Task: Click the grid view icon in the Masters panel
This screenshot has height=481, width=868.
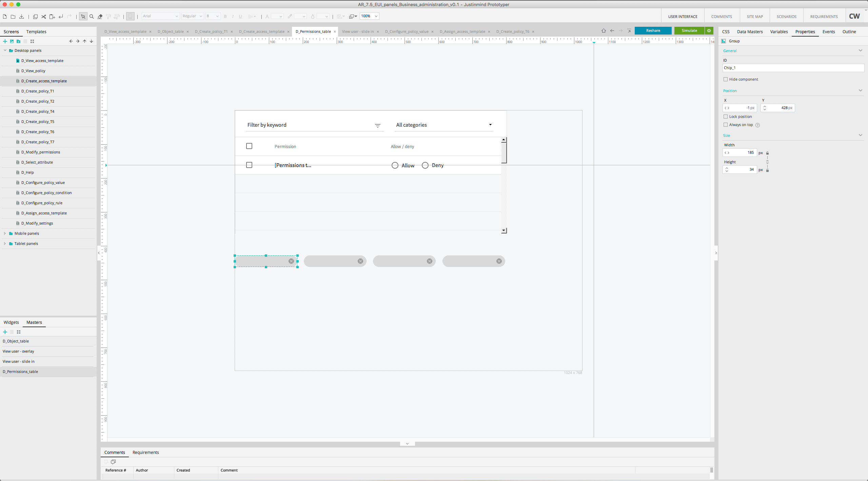Action: (19, 332)
